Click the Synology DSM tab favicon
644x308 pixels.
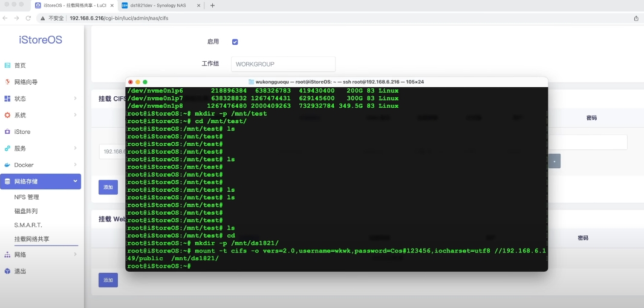pos(125,5)
